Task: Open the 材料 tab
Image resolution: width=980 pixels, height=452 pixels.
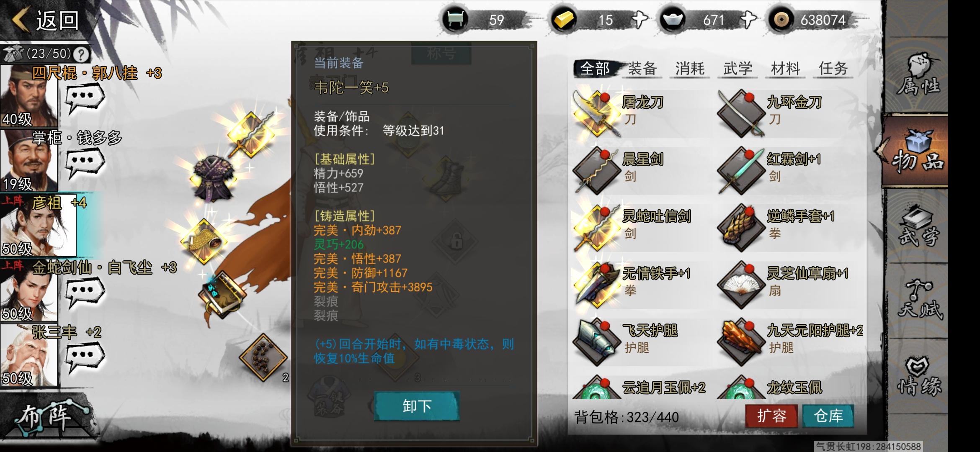Action: coord(786,68)
